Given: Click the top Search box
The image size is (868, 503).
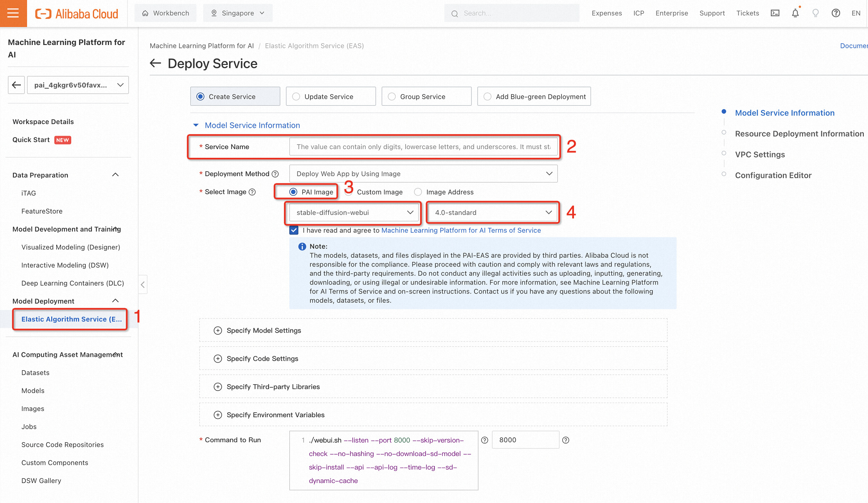Looking at the screenshot, I should click(511, 13).
